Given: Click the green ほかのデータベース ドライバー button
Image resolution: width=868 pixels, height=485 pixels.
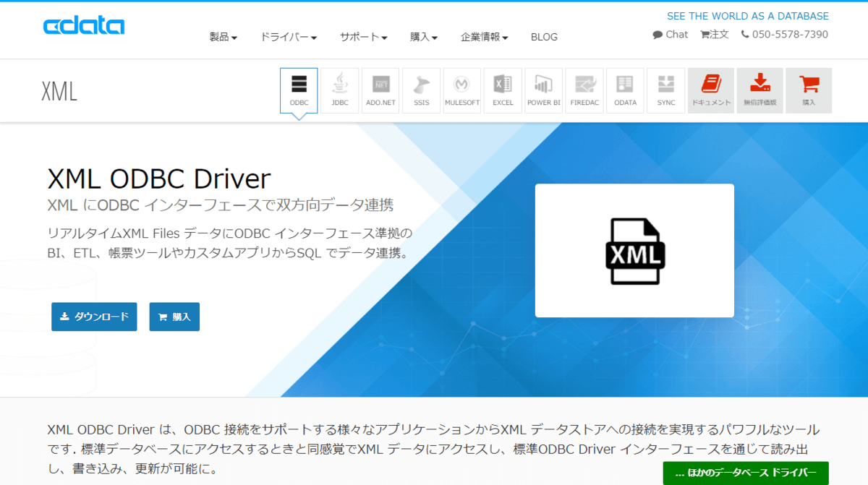Looking at the screenshot, I should pyautogui.click(x=746, y=473).
